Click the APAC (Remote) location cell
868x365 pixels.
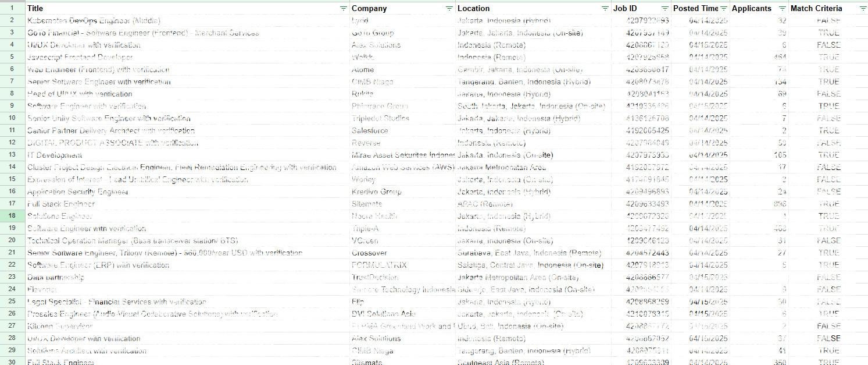point(533,204)
